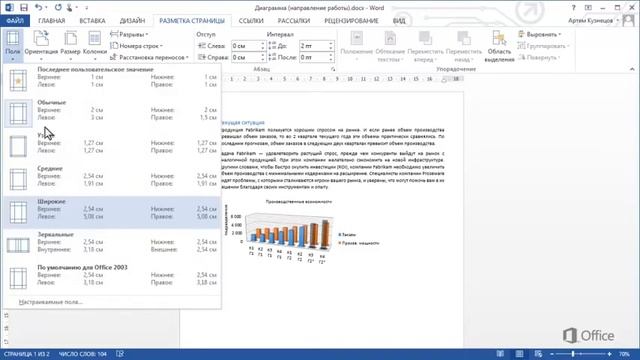Click the zoom in plus button
640x360 pixels.
(x=609, y=354)
